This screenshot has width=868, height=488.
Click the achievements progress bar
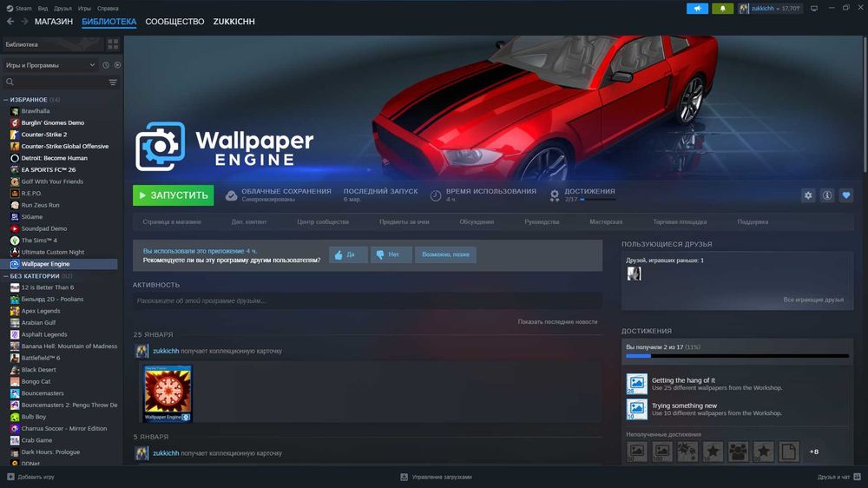737,356
